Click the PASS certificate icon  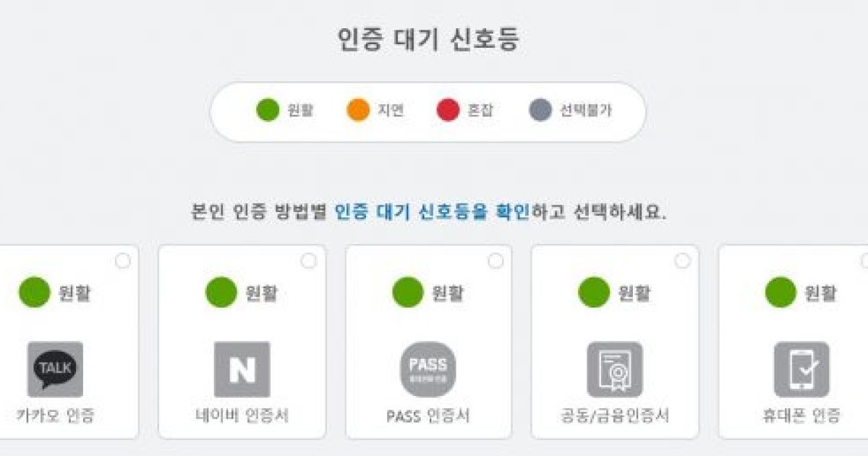point(428,370)
